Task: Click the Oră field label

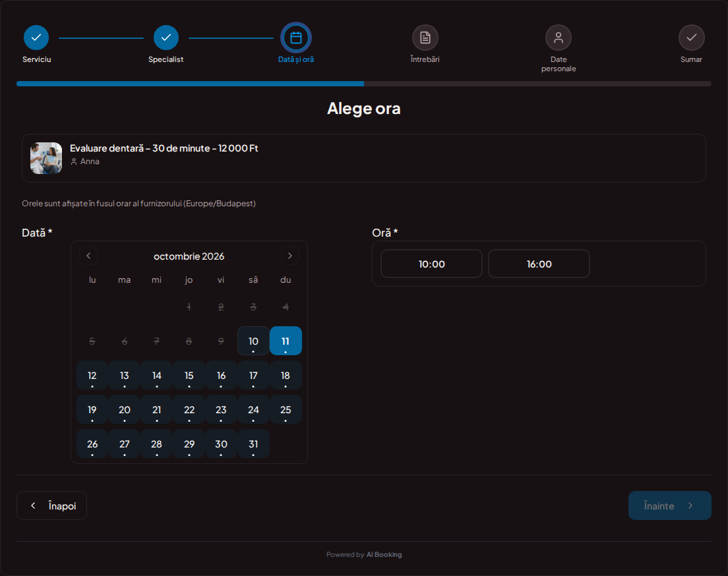Action: pos(385,233)
